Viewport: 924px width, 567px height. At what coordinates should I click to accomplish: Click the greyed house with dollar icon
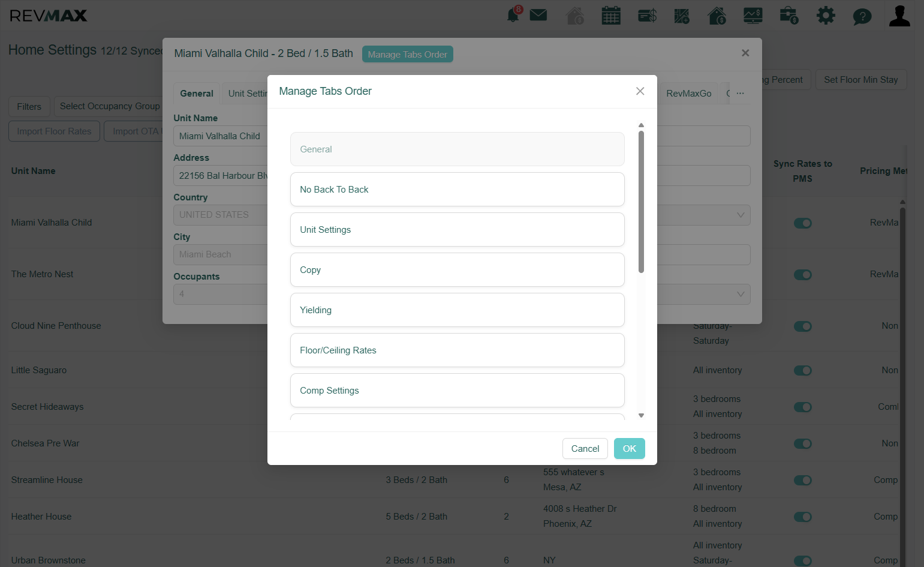pos(575,16)
